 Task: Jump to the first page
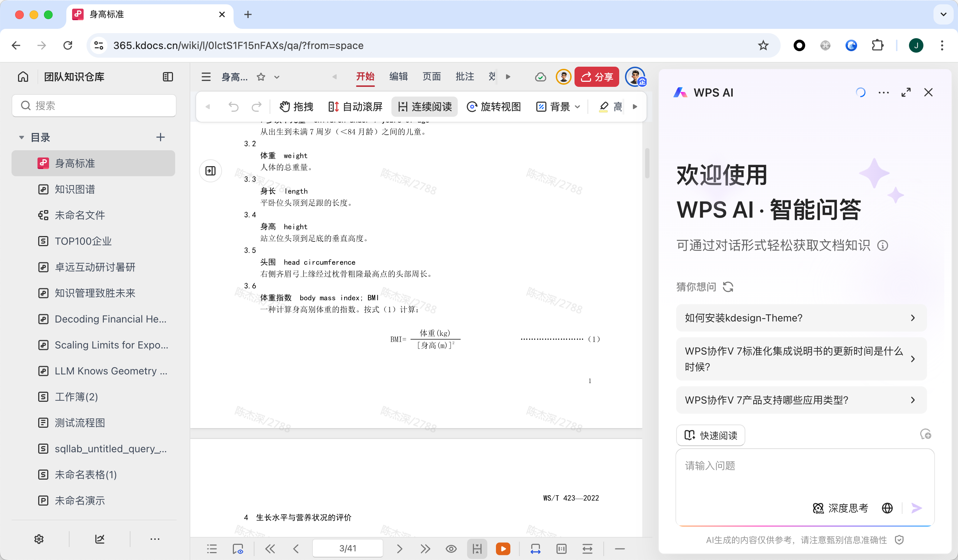click(270, 548)
